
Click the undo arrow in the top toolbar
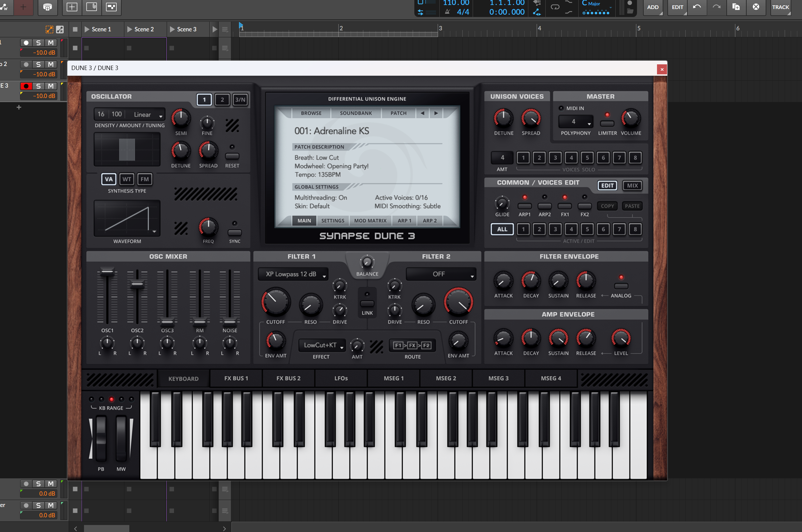pyautogui.click(x=697, y=7)
